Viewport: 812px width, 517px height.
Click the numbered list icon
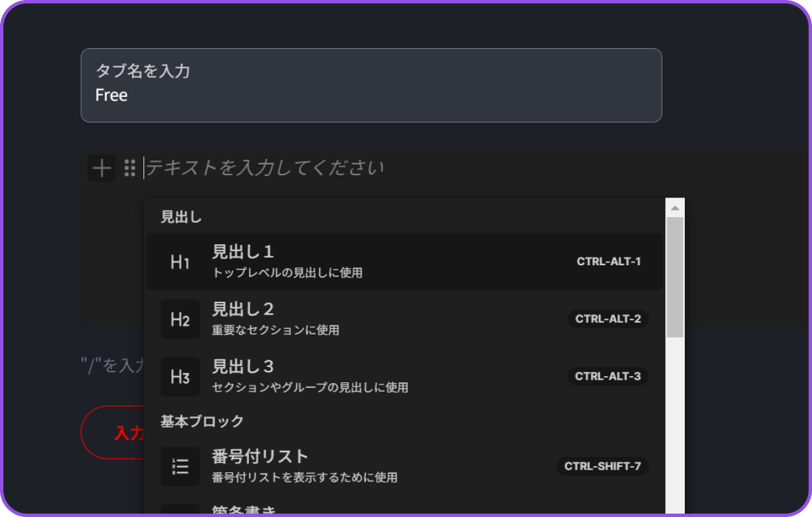pyautogui.click(x=180, y=466)
